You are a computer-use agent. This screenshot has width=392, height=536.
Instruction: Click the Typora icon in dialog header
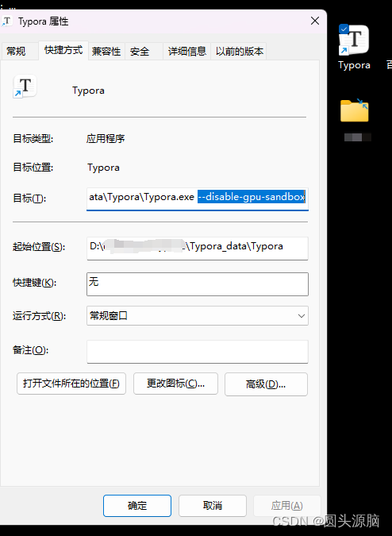25,87
